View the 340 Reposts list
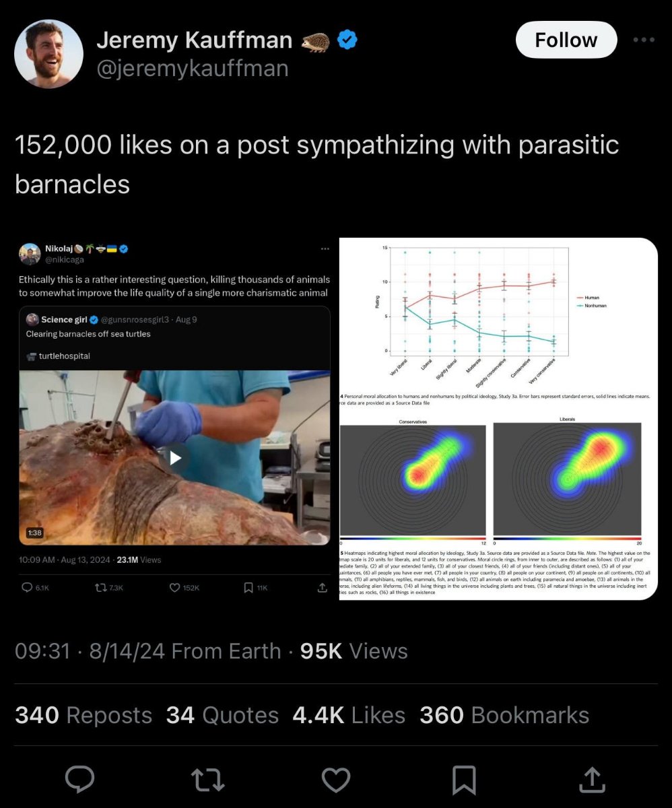This screenshot has width=672, height=808. coord(83,715)
